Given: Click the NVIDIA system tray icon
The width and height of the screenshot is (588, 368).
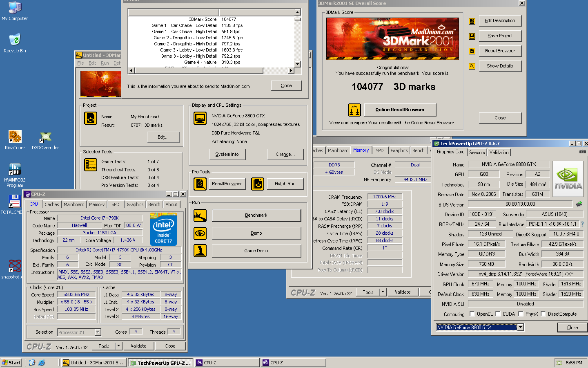Looking at the screenshot, I should (x=559, y=363).
